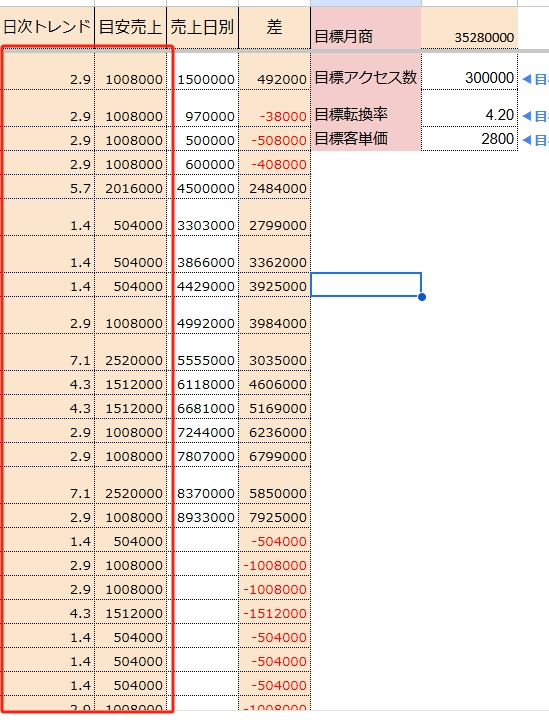Select difference cell 3984000
Viewport: 549px width, 720px height.
tap(274, 315)
